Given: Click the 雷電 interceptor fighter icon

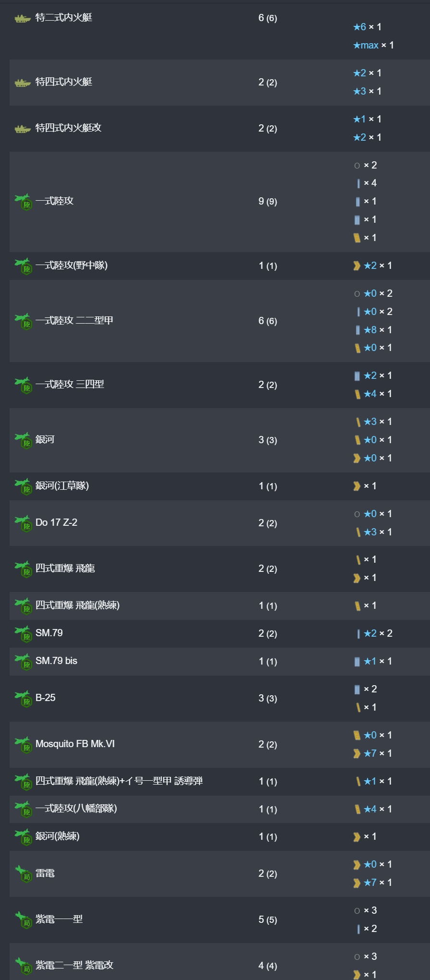Looking at the screenshot, I should coord(23,874).
